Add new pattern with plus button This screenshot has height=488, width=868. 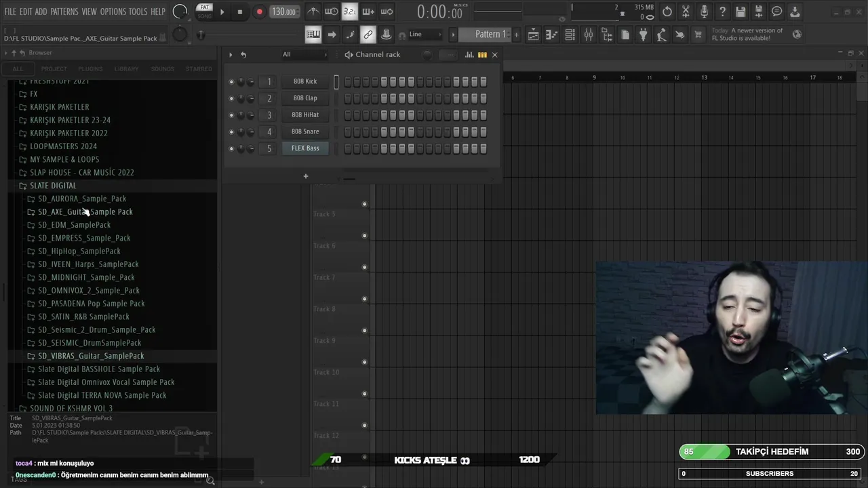coord(517,35)
